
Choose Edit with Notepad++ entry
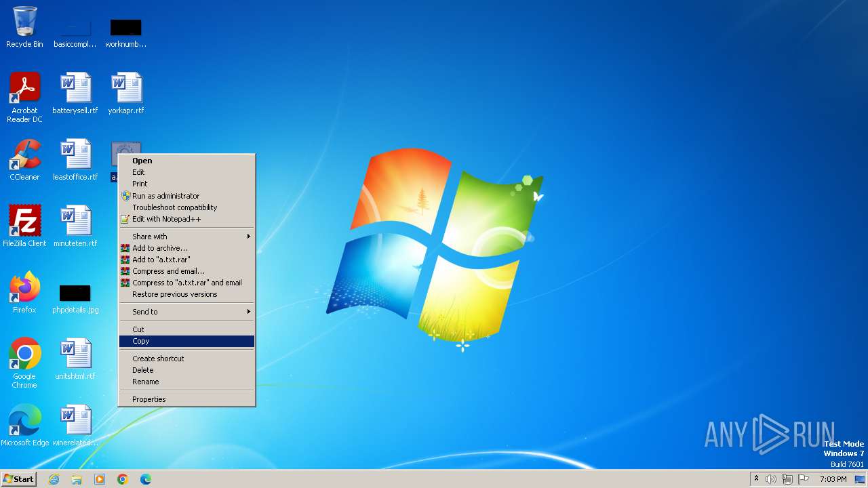tap(186, 219)
